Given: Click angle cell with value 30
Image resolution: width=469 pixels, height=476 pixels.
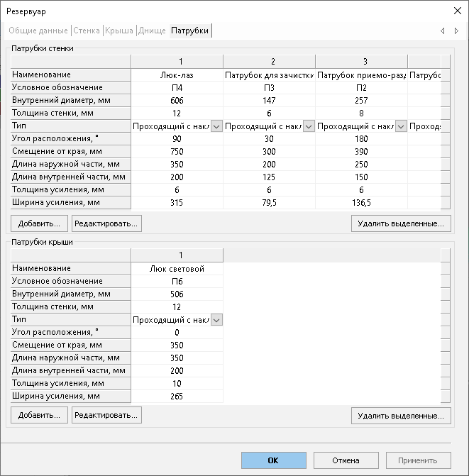Looking at the screenshot, I should [269, 139].
